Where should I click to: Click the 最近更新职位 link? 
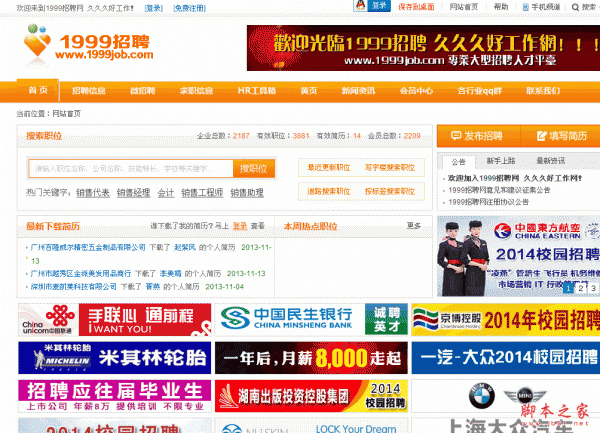[329, 168]
